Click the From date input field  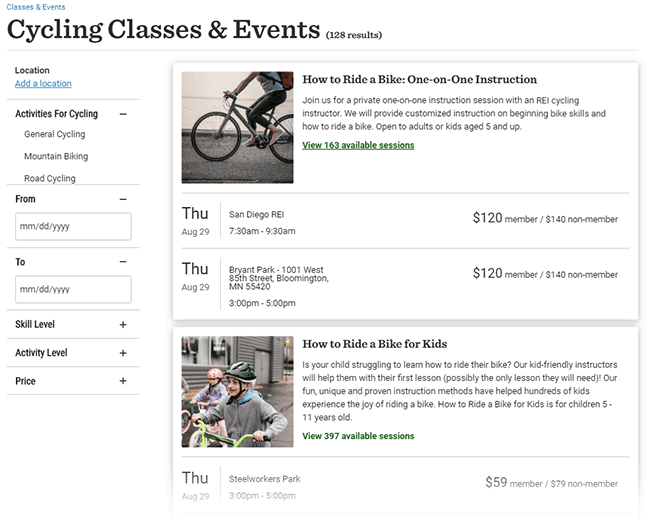[x=73, y=226]
